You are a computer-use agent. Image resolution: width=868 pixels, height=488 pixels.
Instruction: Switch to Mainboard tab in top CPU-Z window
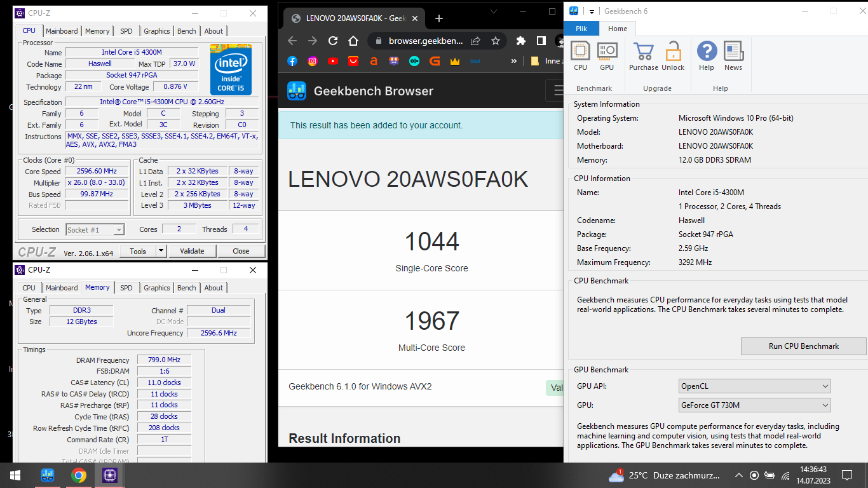(x=62, y=31)
